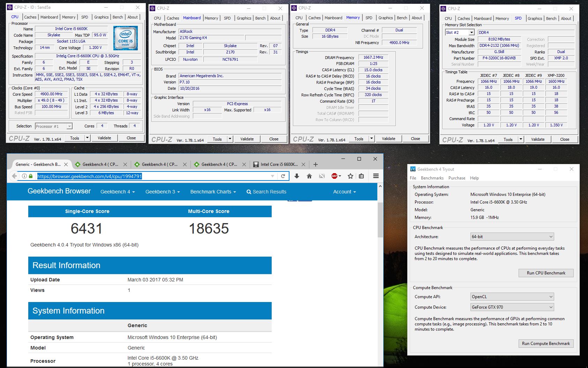Open the Help menu in Geekbench 4 Tryout
Screen dimensions: 588x368
point(474,178)
